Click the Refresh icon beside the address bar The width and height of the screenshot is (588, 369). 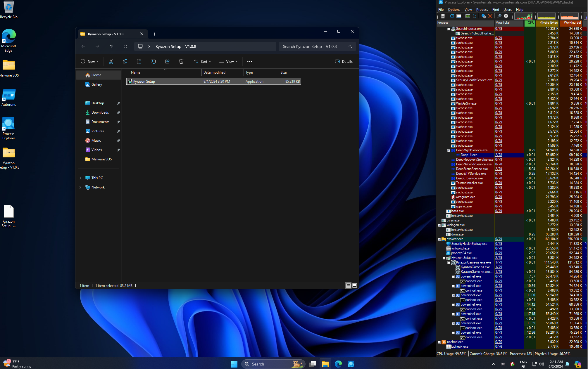125,46
